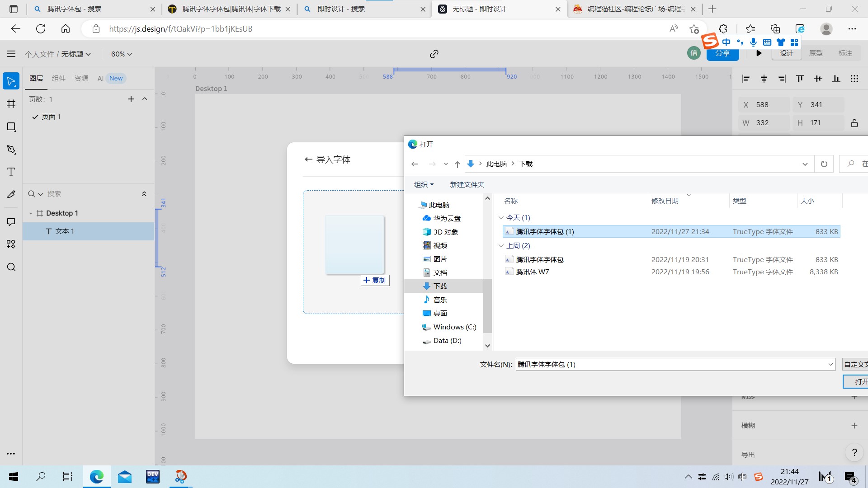Open the 组织 menu in file dialog
868x488 pixels.
coord(424,184)
